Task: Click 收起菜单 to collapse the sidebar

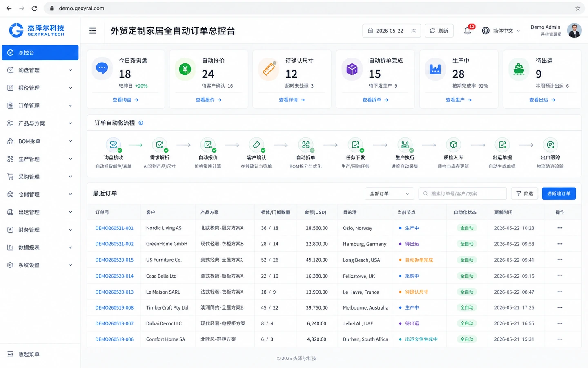Action: point(24,354)
